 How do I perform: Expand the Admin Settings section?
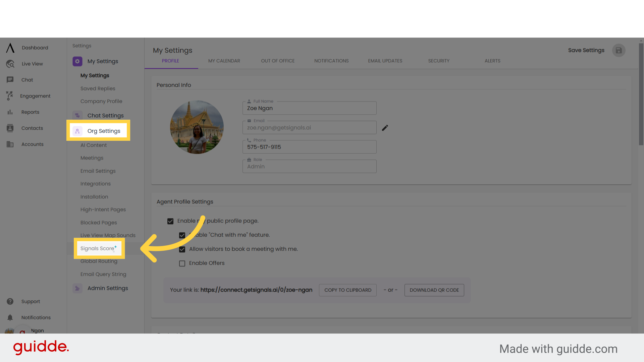coord(108,288)
